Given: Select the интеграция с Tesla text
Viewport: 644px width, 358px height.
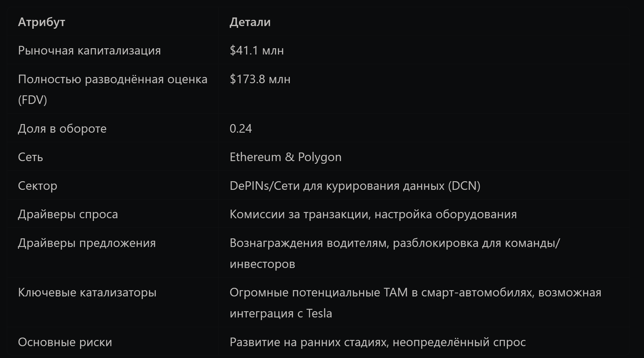Looking at the screenshot, I should 281,313.
